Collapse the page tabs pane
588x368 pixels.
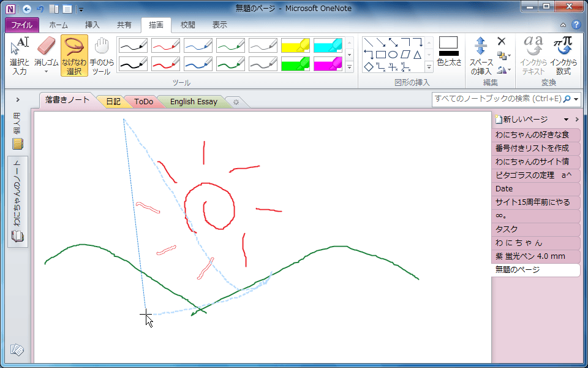(577, 120)
